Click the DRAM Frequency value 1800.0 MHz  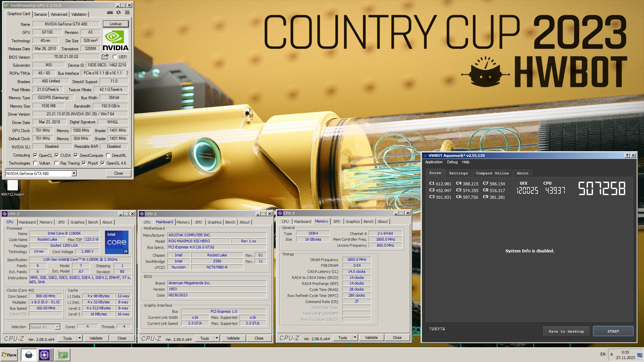coord(357,259)
